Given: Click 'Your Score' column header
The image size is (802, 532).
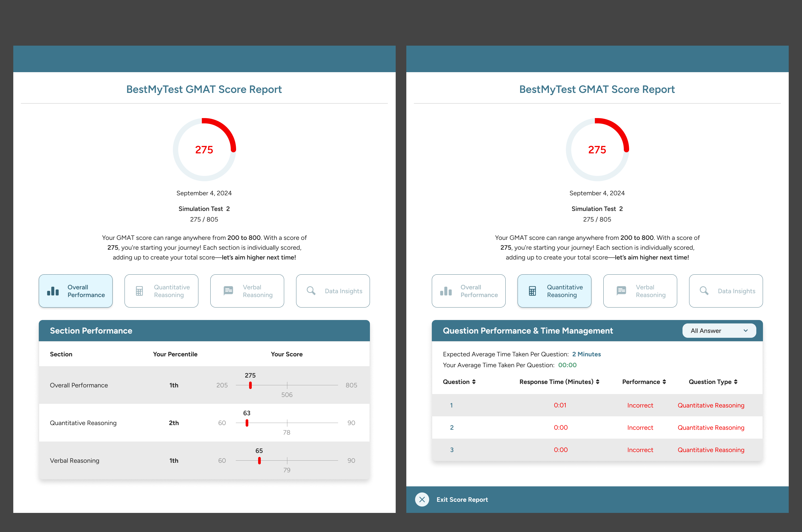Looking at the screenshot, I should coord(287,354).
